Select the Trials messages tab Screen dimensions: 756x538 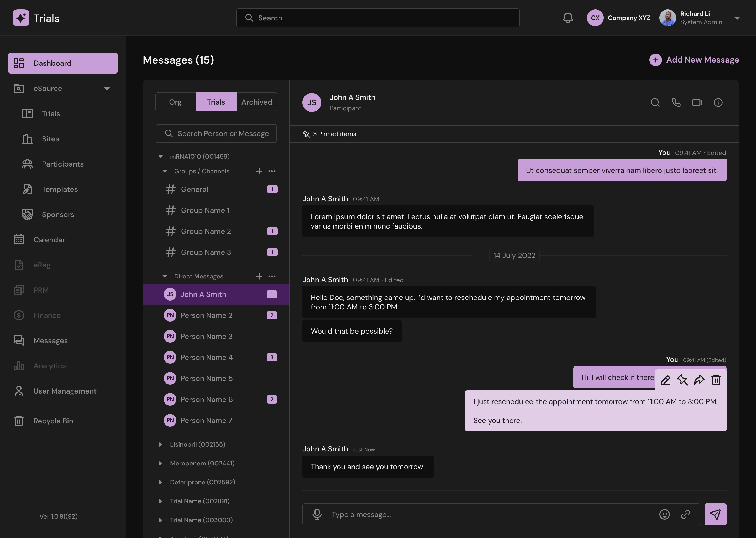[x=216, y=102]
